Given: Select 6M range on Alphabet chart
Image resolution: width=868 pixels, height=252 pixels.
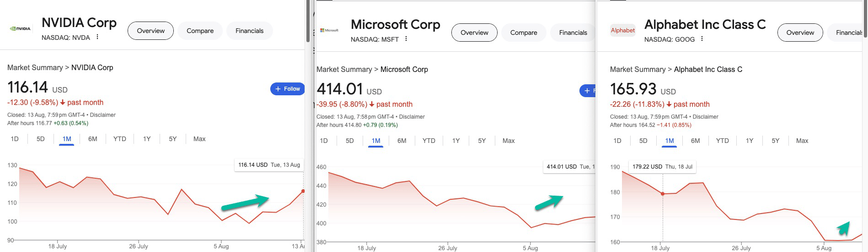Looking at the screenshot, I should click(x=696, y=141).
